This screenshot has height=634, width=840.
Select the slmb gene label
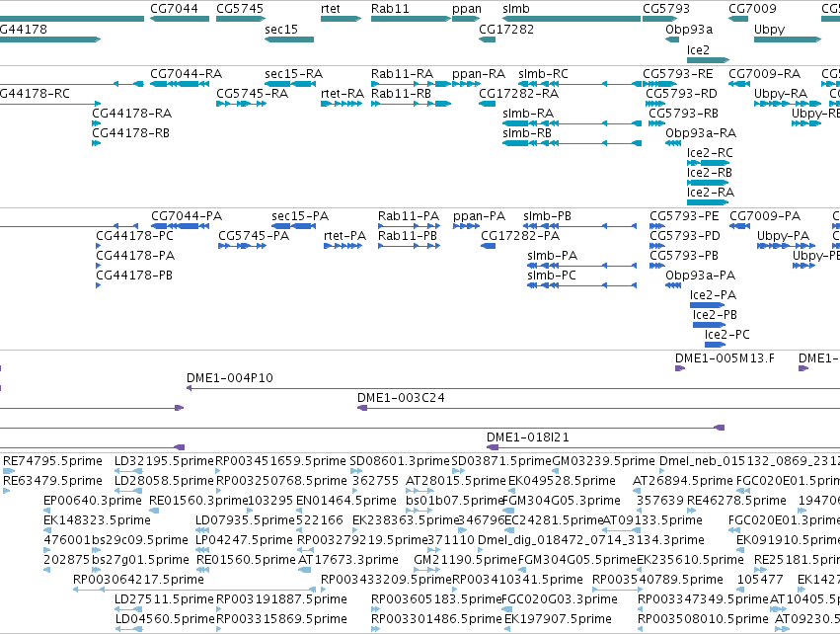(x=516, y=9)
